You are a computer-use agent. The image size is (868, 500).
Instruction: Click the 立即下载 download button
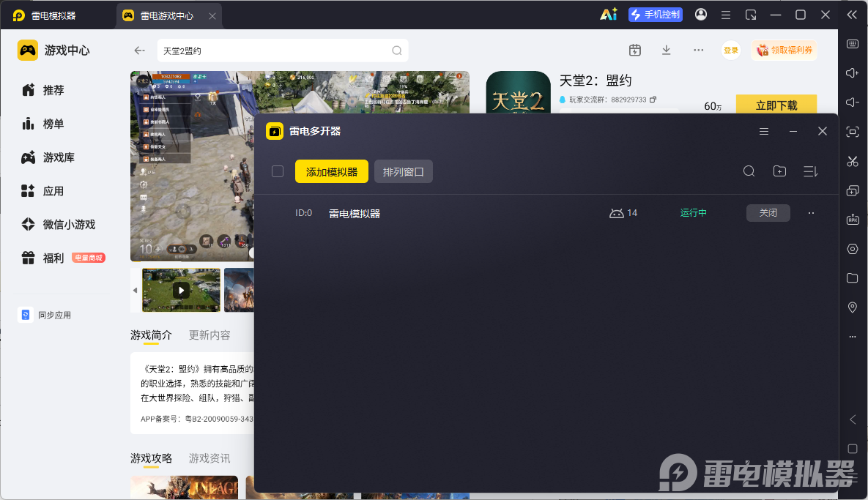click(x=776, y=104)
